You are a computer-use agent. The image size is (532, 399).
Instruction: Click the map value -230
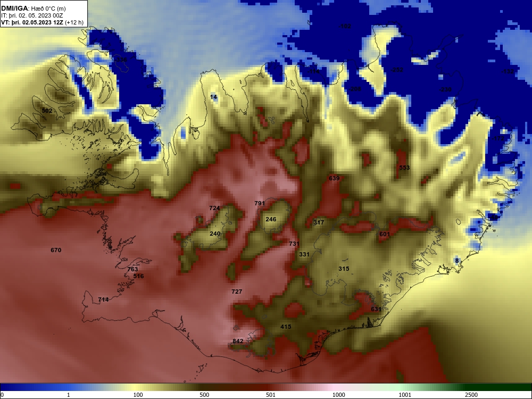pyautogui.click(x=445, y=89)
